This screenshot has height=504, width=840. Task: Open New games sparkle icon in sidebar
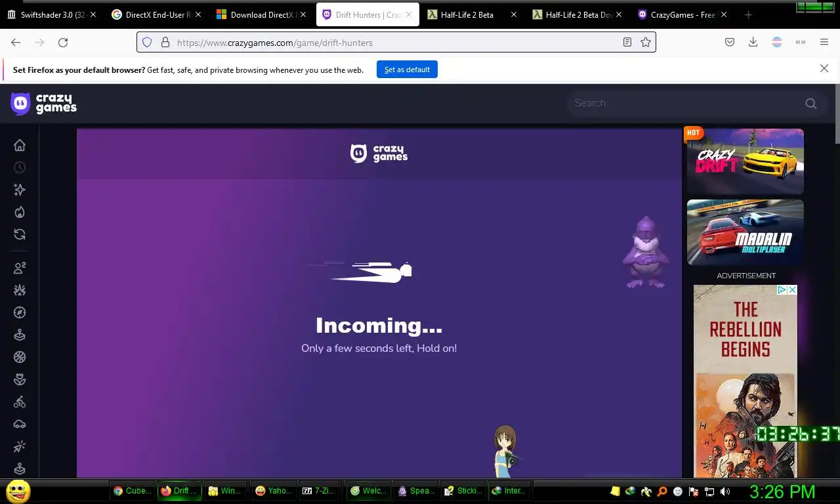[x=20, y=190]
